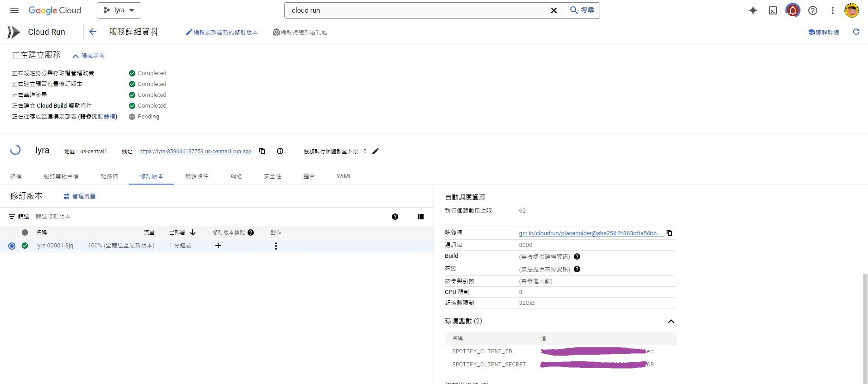Click help icon beside 修訂版本標記 header
The height and width of the screenshot is (384, 868).
[251, 232]
